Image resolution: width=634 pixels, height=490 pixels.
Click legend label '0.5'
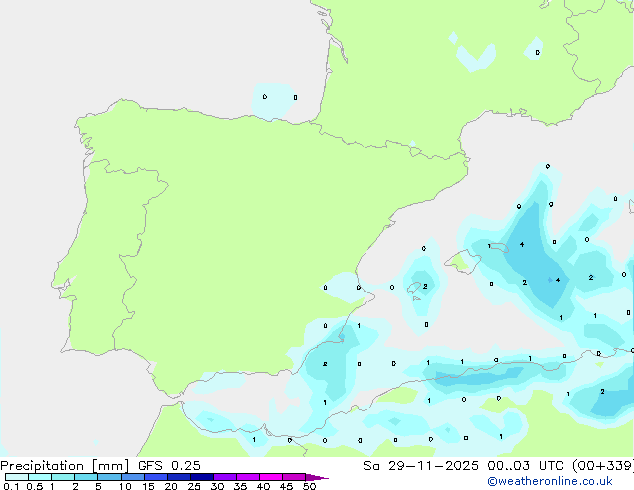click(x=34, y=486)
